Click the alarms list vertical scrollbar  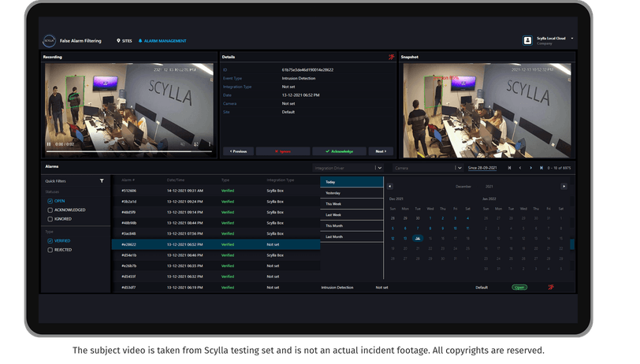click(x=572, y=244)
